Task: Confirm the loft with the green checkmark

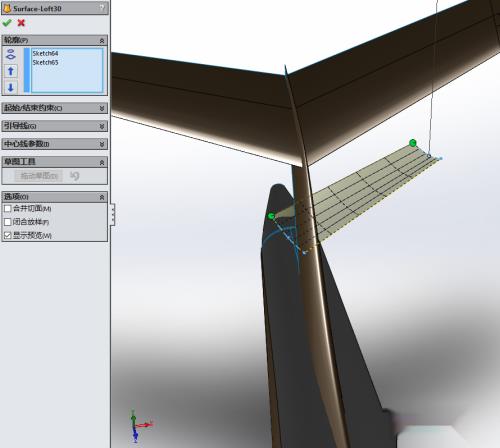Action: pyautogui.click(x=7, y=23)
